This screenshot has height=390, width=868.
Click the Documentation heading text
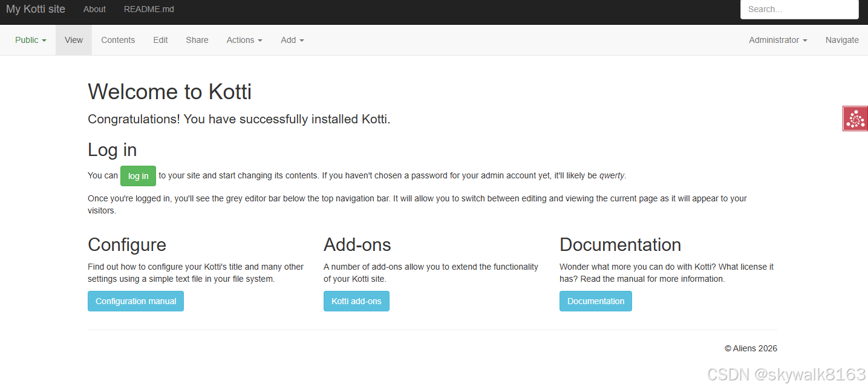(x=621, y=245)
